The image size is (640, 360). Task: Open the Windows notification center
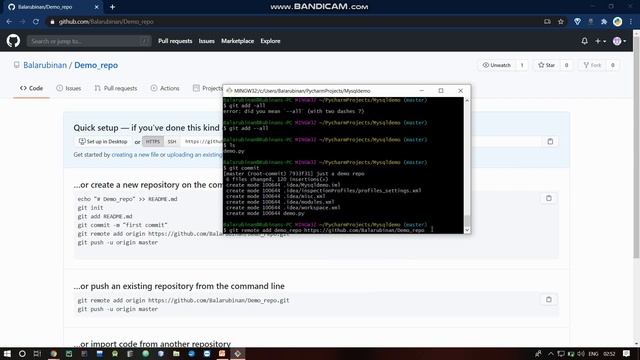[627, 353]
